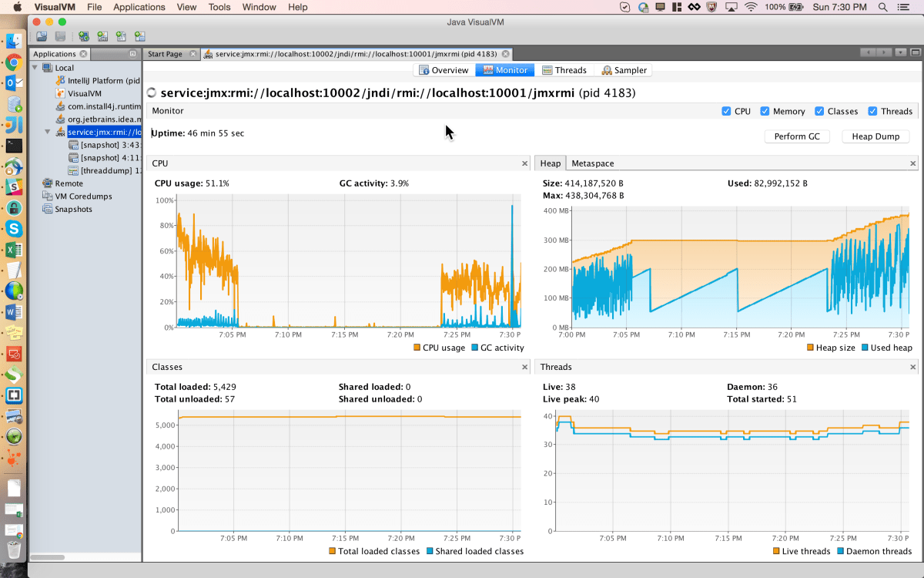
Task: Open Terminal from the Dock
Action: click(x=14, y=145)
